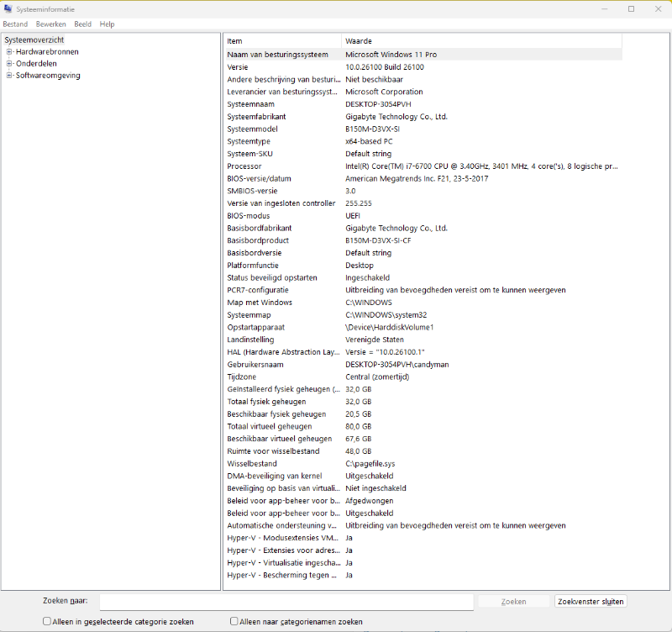
Task: Select the Totaal virtueel geheugen row
Action: coord(423,427)
